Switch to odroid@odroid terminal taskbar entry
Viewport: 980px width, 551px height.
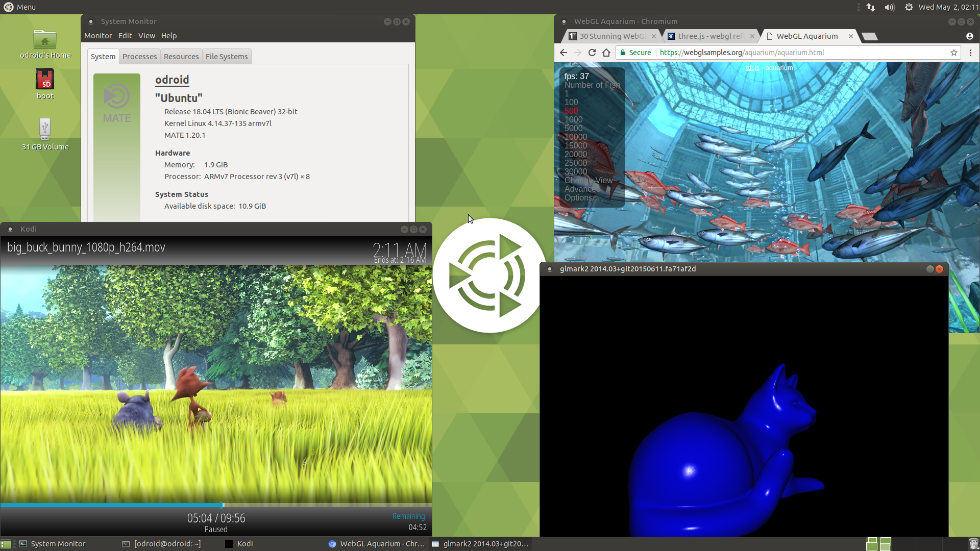[162, 544]
